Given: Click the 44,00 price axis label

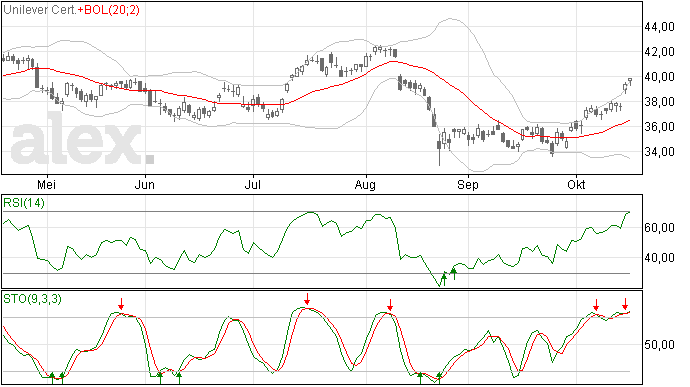Looking at the screenshot, I should coord(659,27).
